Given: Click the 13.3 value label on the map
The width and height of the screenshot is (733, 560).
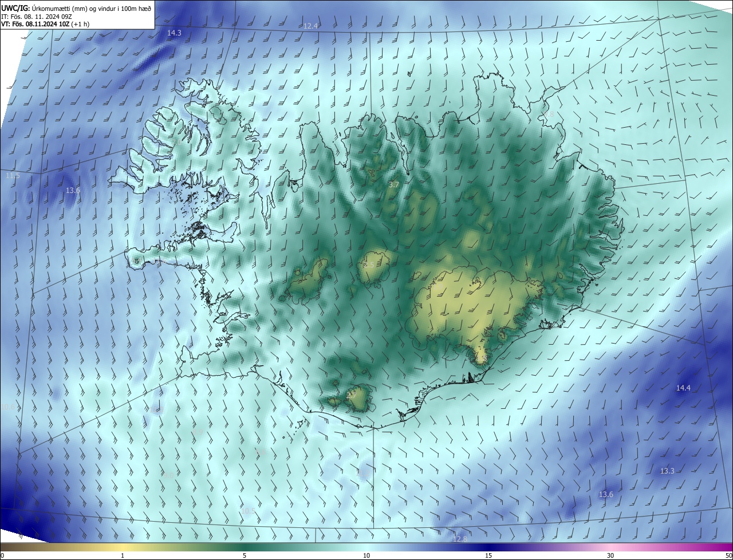Looking at the screenshot, I should tap(667, 471).
